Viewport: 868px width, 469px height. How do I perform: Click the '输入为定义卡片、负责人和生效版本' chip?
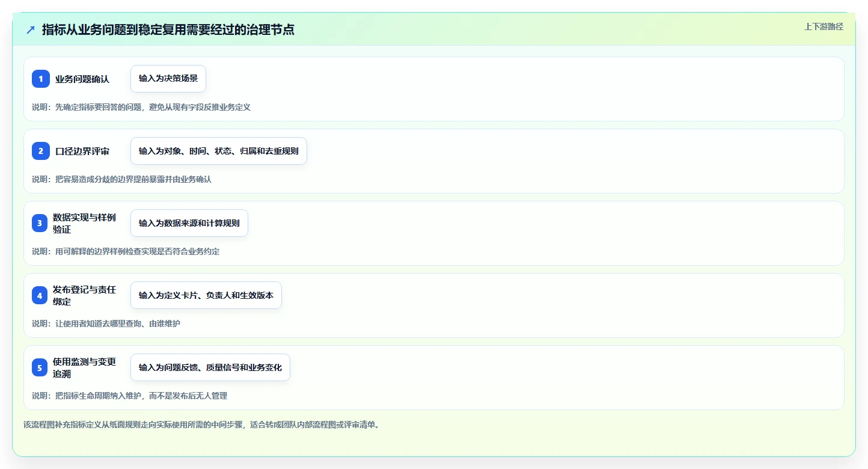[x=206, y=295]
